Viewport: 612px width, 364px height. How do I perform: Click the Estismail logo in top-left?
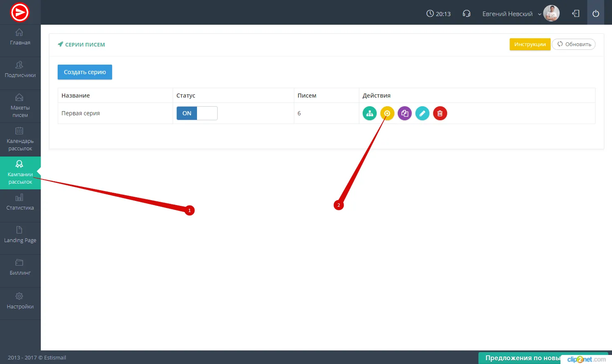[x=20, y=12]
